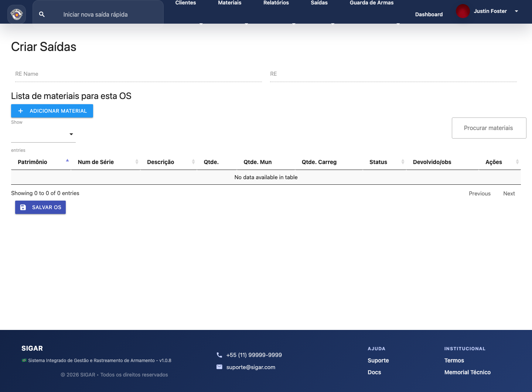This screenshot has height=392, width=532.
Task: Click the SIGAR emblem logo
Action: 17,14
